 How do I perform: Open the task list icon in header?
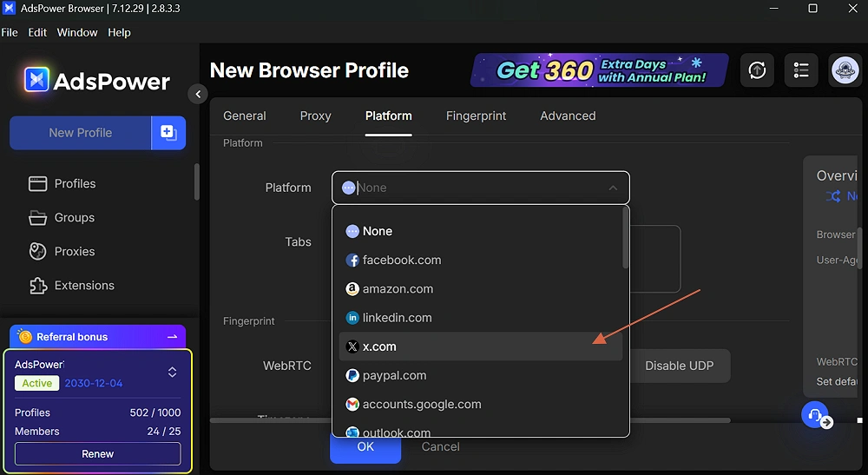click(801, 70)
